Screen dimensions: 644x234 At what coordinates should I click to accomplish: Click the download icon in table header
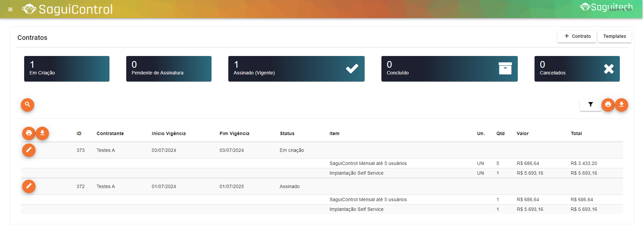(42, 133)
